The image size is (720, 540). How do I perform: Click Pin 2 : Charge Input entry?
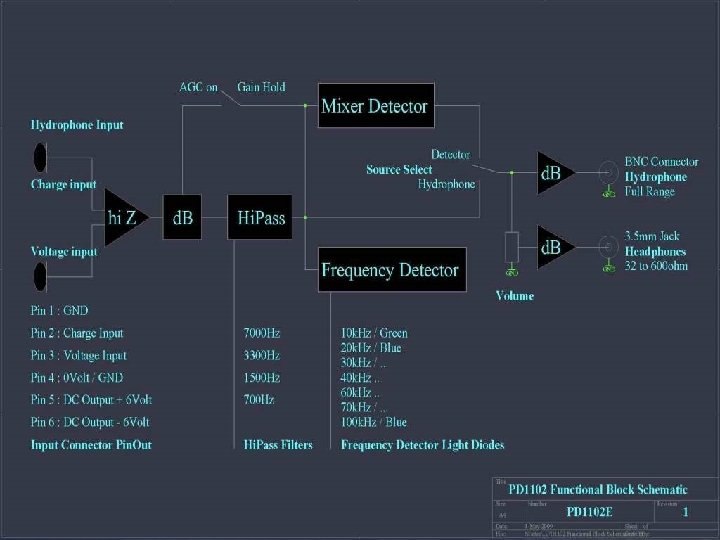tap(77, 333)
